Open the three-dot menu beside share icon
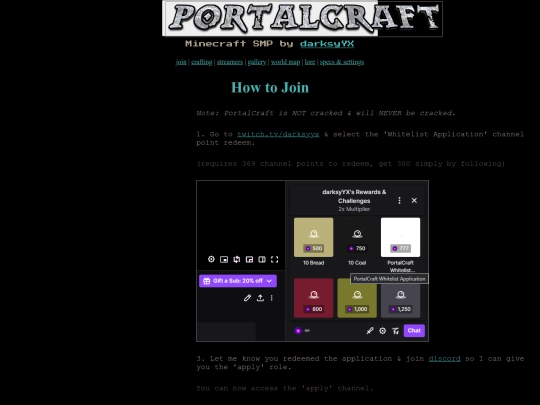The height and width of the screenshot is (405, 540). click(x=272, y=298)
